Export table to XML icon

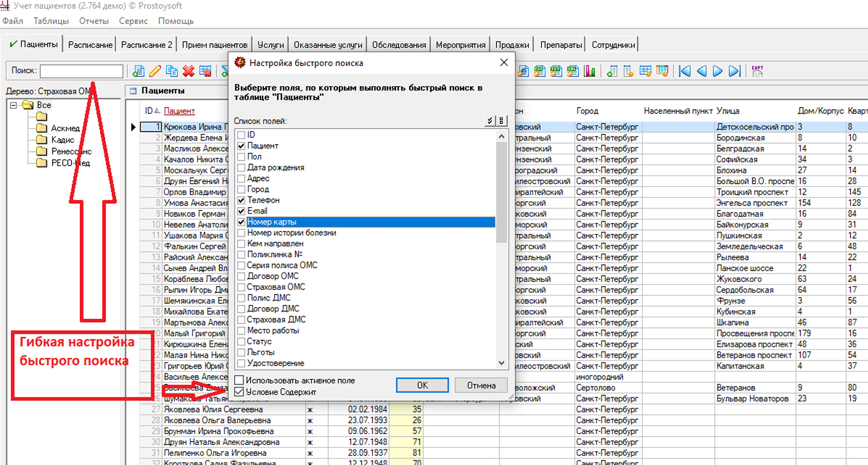pos(573,71)
